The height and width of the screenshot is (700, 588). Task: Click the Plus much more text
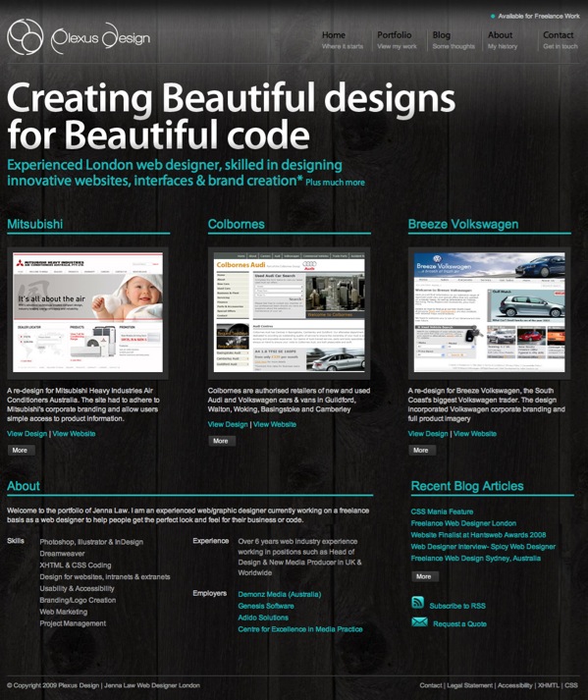click(335, 183)
